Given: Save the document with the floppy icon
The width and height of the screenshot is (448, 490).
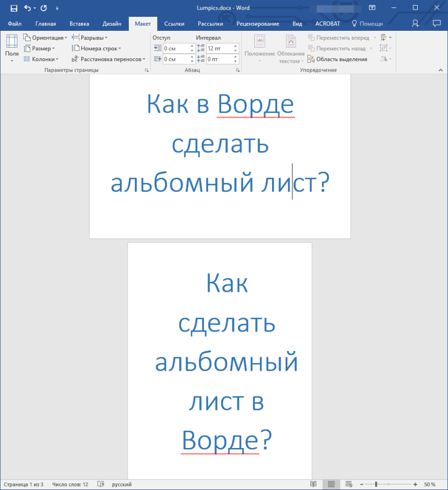Looking at the screenshot, I should click(14, 8).
